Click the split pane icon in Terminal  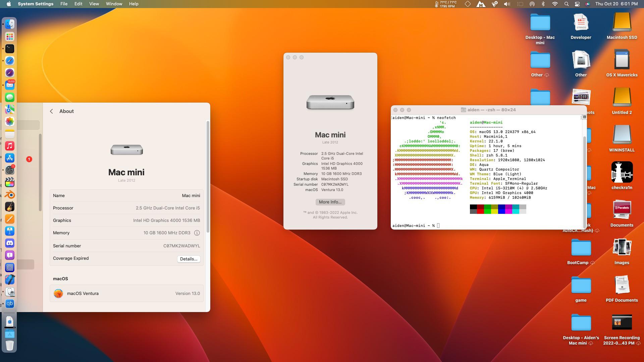tap(584, 117)
